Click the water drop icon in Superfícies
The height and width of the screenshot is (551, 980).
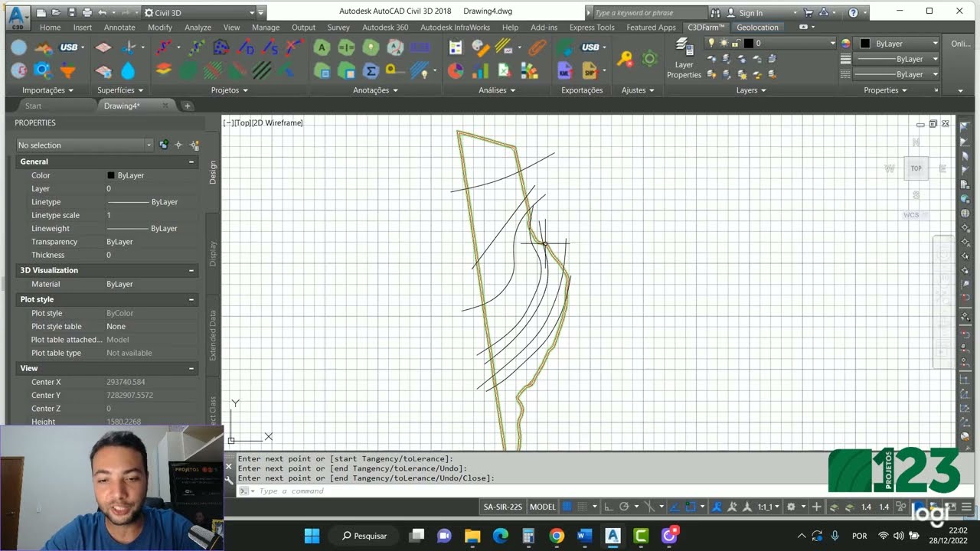tap(128, 71)
